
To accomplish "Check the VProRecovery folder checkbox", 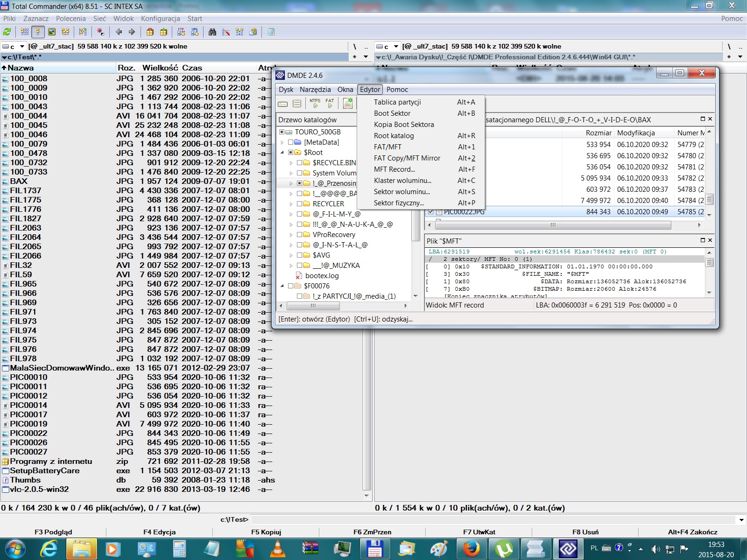I will point(300,235).
